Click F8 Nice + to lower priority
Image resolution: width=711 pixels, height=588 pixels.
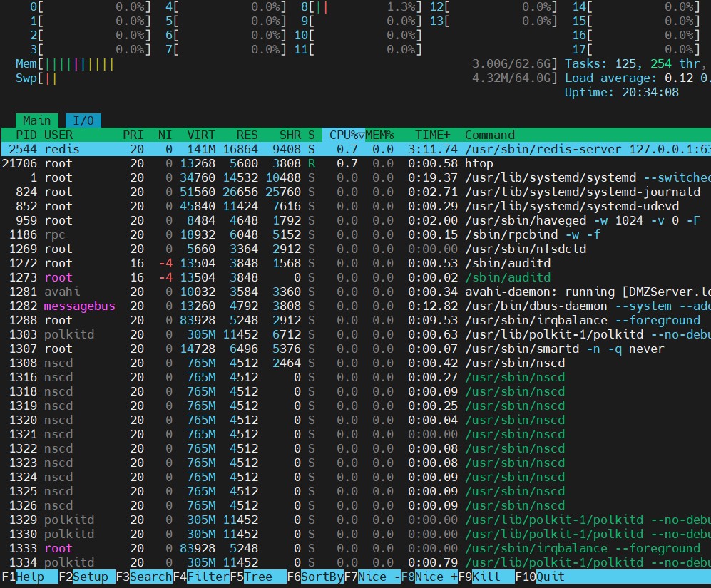pos(429,577)
